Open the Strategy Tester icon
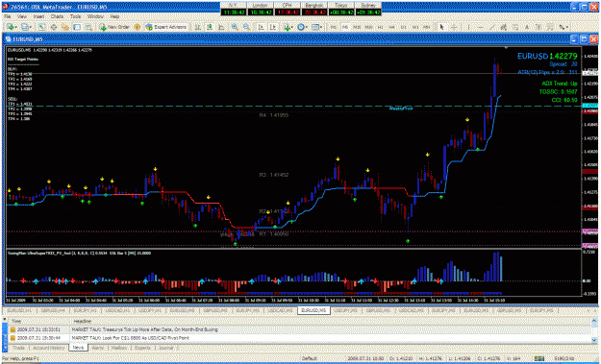This screenshot has height=364, width=601. [x=88, y=27]
